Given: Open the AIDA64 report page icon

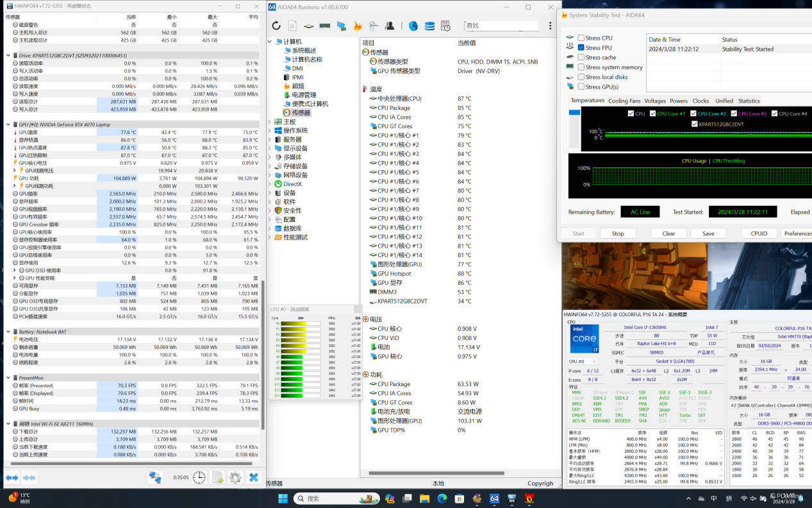Looking at the screenshot, I should [x=292, y=26].
